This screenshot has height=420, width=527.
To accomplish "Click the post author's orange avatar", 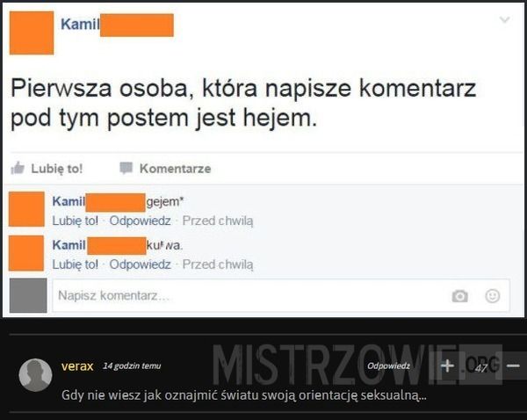I will click(x=32, y=33).
